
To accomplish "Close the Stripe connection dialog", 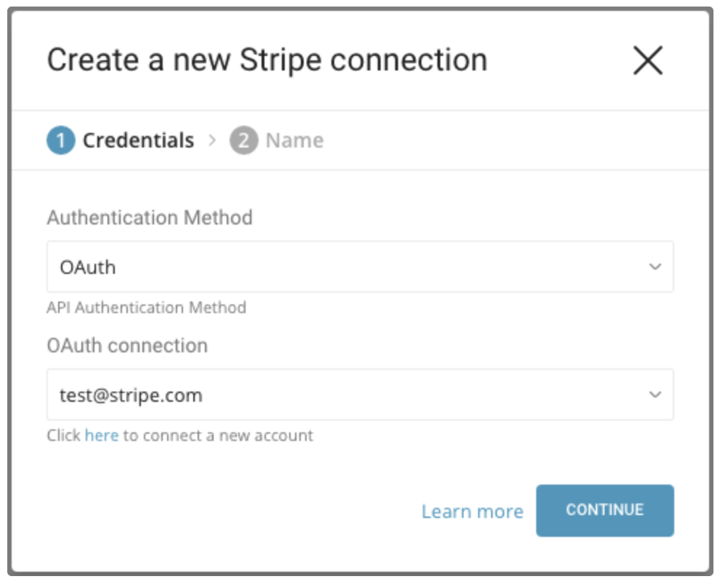I will (647, 61).
